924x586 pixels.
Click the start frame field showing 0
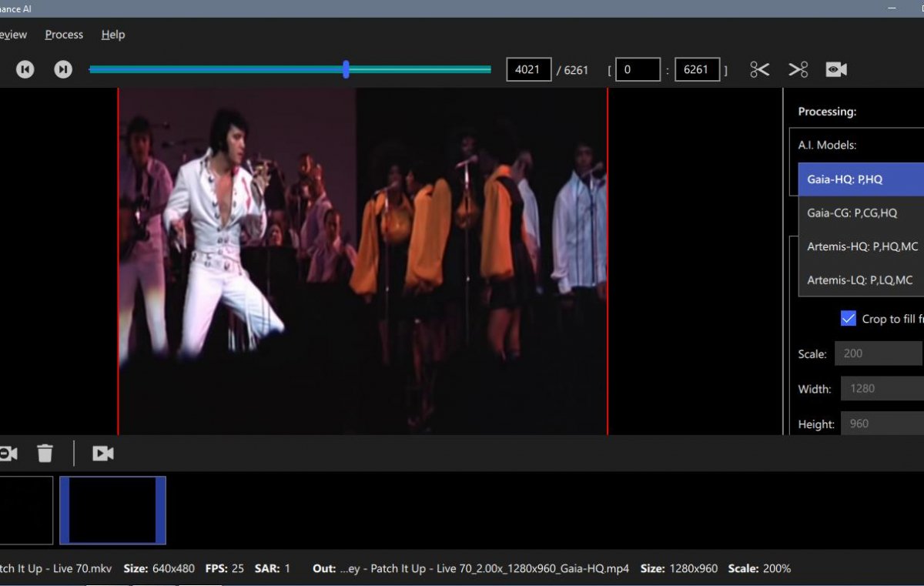638,69
